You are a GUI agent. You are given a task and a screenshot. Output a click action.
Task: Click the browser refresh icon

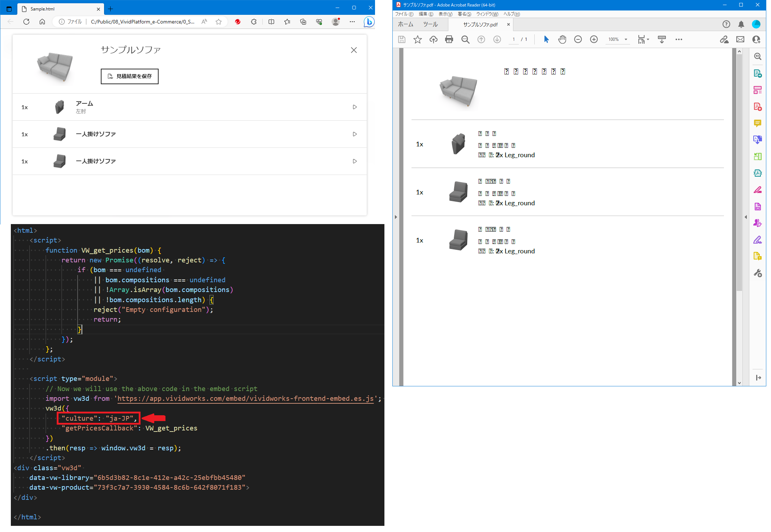click(26, 22)
